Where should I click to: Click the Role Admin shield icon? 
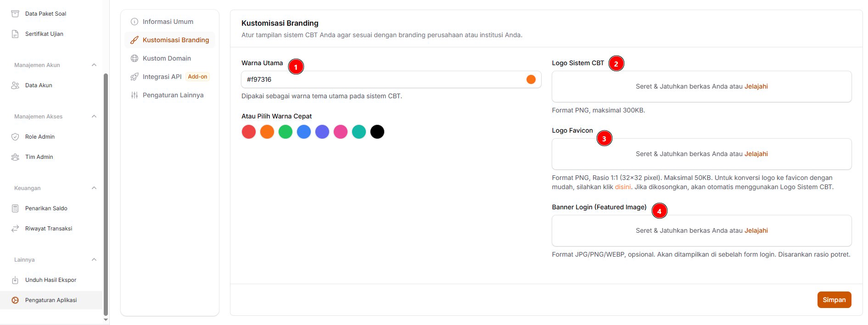(x=15, y=137)
